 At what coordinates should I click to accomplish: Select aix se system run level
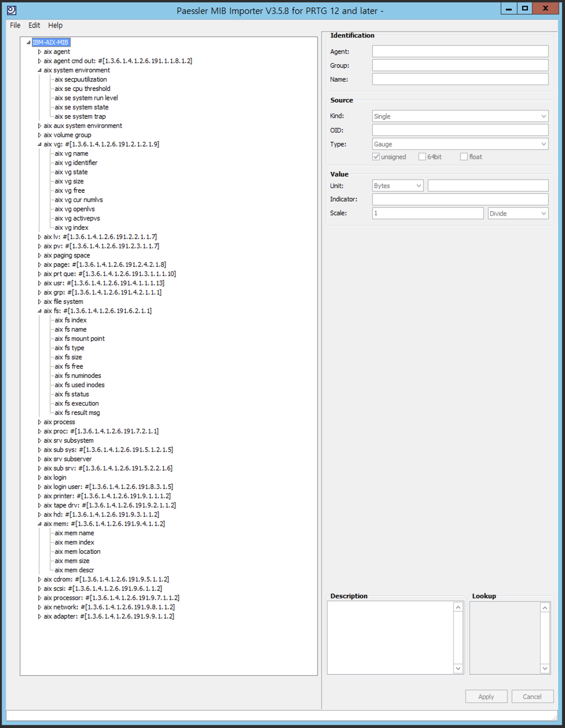pos(86,98)
